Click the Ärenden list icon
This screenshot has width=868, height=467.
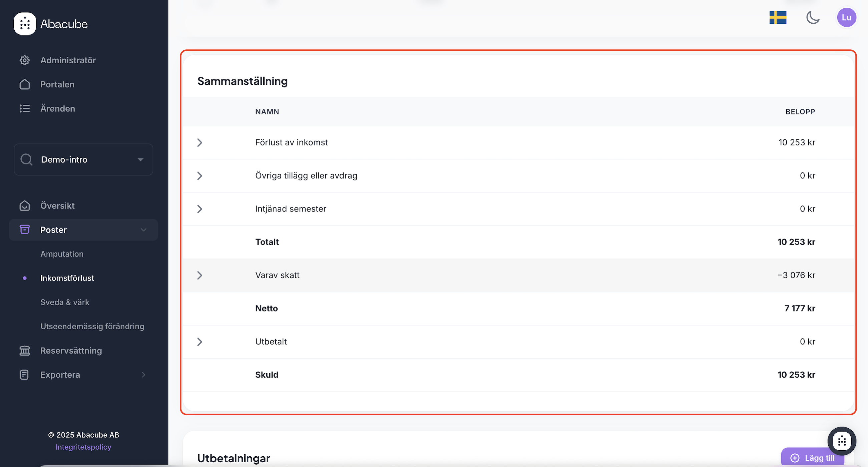25,108
